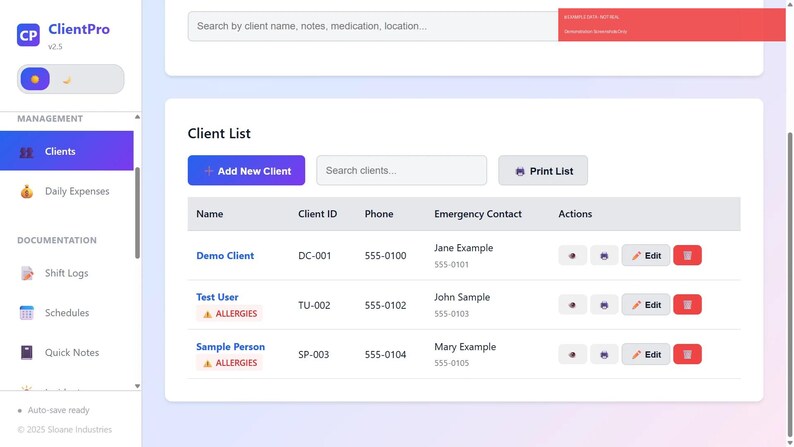Print Demo Client record icon
This screenshot has height=447, width=794.
click(x=604, y=255)
